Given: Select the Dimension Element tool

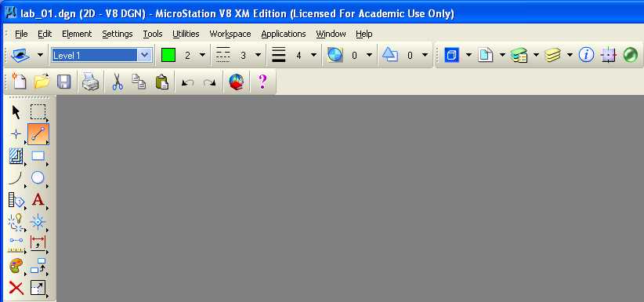Looking at the screenshot, I should pyautogui.click(x=38, y=244).
